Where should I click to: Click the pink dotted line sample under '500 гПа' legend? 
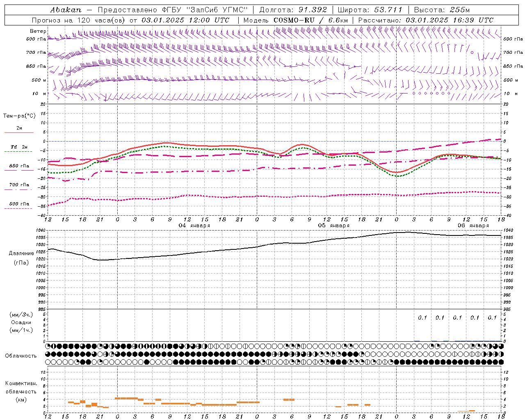(18, 208)
